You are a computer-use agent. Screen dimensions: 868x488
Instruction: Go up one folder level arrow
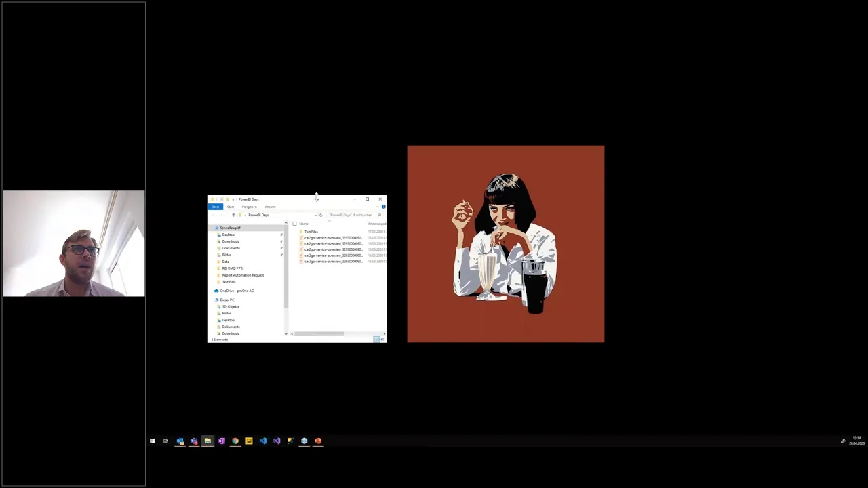[x=233, y=215]
